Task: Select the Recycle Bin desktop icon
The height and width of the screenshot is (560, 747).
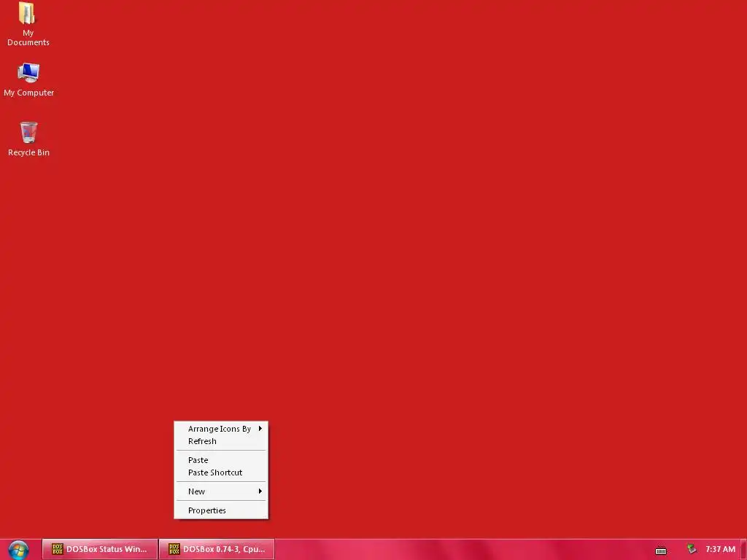Action: coord(28,139)
